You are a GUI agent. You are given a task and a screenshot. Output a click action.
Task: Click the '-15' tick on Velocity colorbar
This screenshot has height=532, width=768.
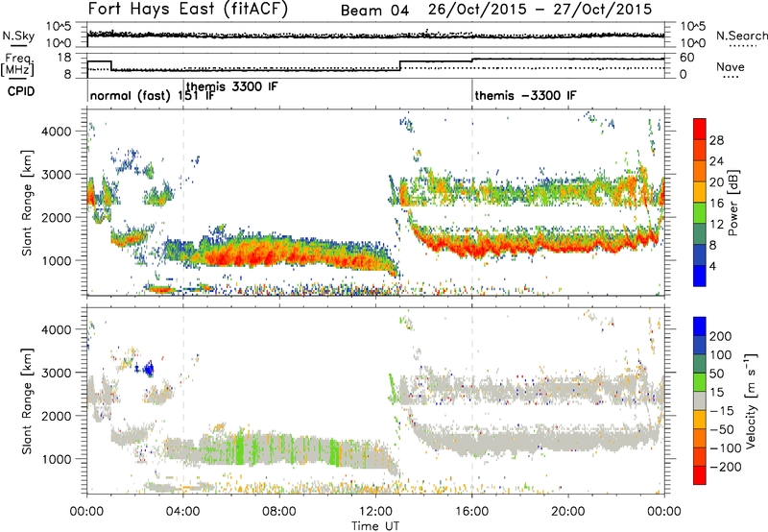pyautogui.click(x=722, y=410)
